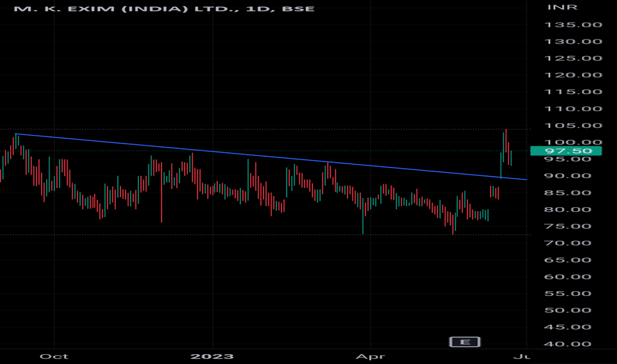This screenshot has height=364, width=617.
Task: Click the INR currency label
Action: 562,7
